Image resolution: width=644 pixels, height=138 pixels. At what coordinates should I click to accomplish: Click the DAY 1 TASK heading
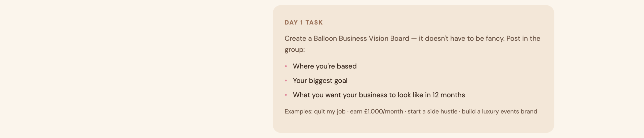(303, 22)
